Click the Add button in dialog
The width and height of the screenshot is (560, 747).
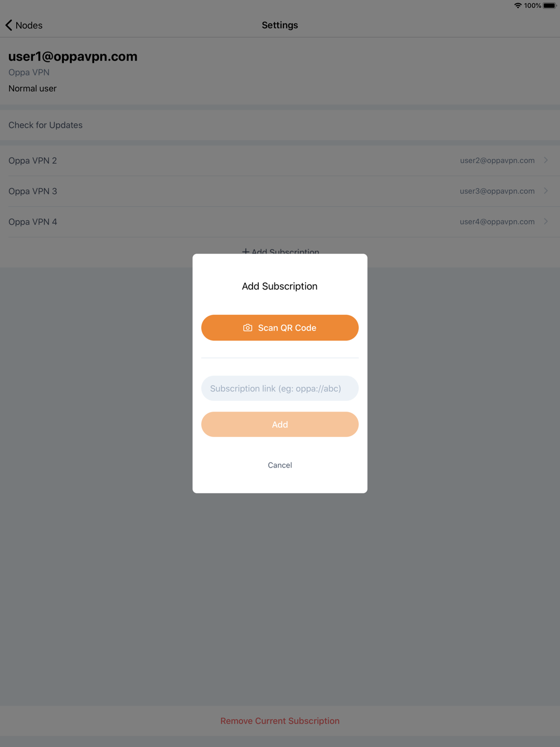tap(280, 424)
